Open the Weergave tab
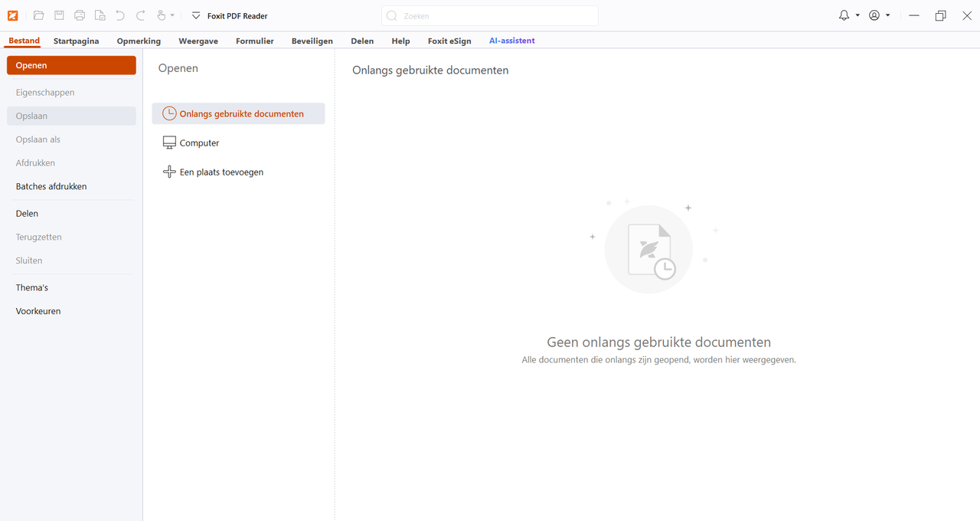Viewport: 980px width, 521px height. click(x=198, y=41)
